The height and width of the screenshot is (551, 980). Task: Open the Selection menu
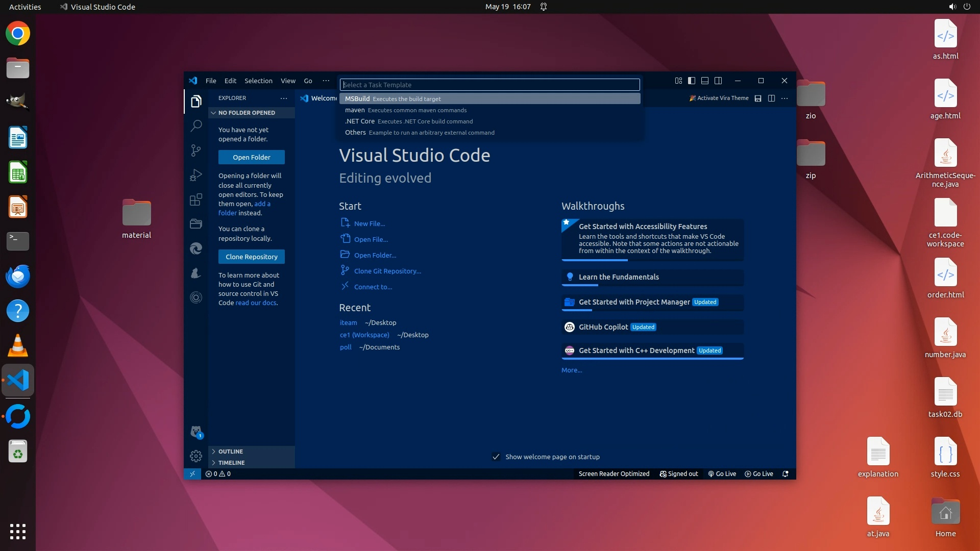(258, 81)
